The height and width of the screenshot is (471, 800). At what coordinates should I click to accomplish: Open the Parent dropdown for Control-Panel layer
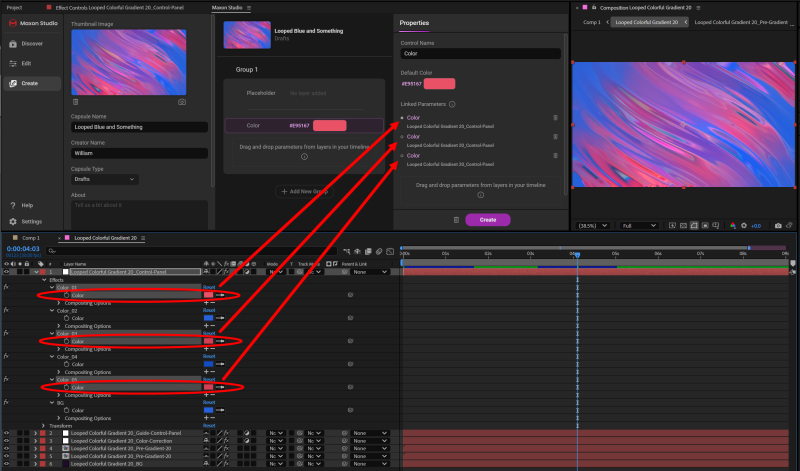[x=370, y=272]
